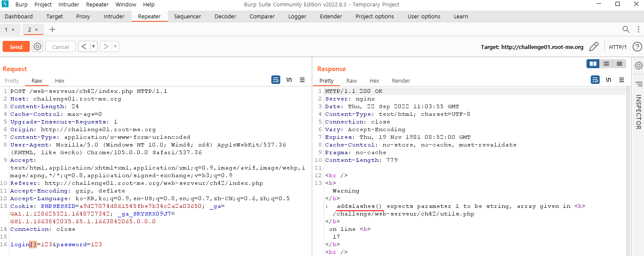This screenshot has width=644, height=256.
Task: Open the tab bar three-dot menu
Action: (638, 29)
